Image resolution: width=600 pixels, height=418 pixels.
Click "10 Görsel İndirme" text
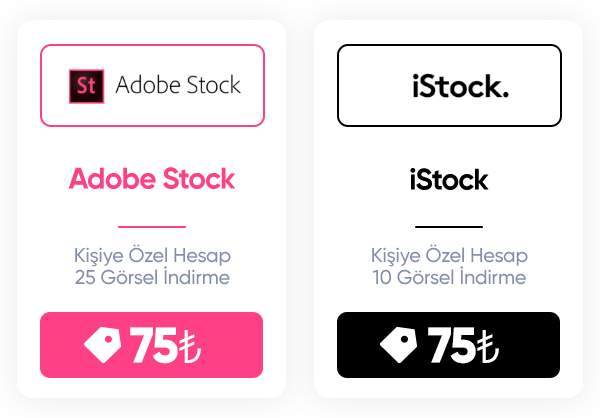(449, 277)
